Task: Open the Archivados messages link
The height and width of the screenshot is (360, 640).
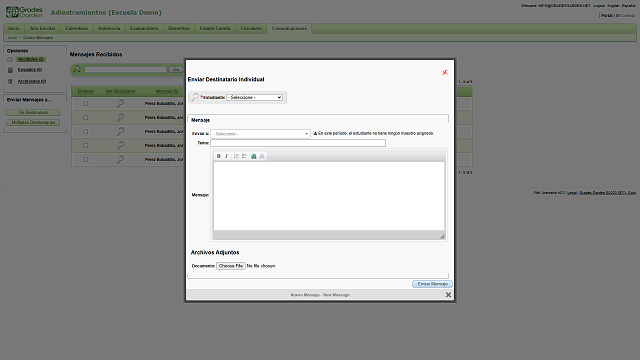Action: click(x=32, y=81)
